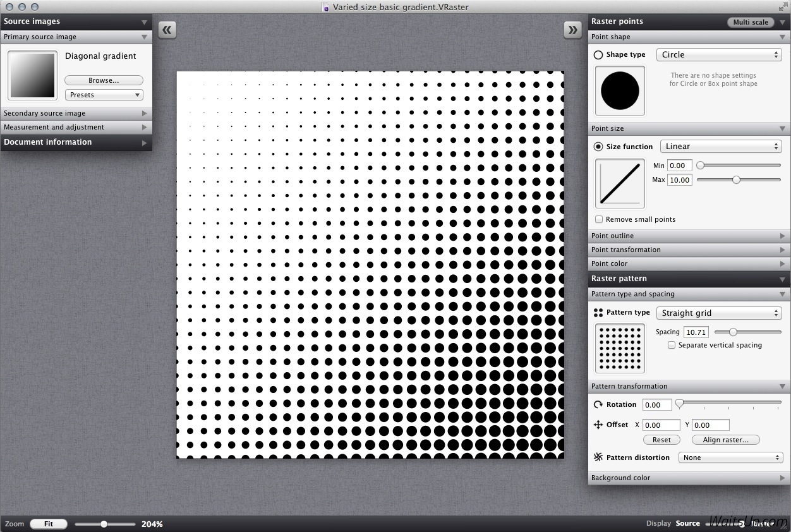This screenshot has width=791, height=532.
Task: Click the linear size function graph
Action: (x=620, y=183)
